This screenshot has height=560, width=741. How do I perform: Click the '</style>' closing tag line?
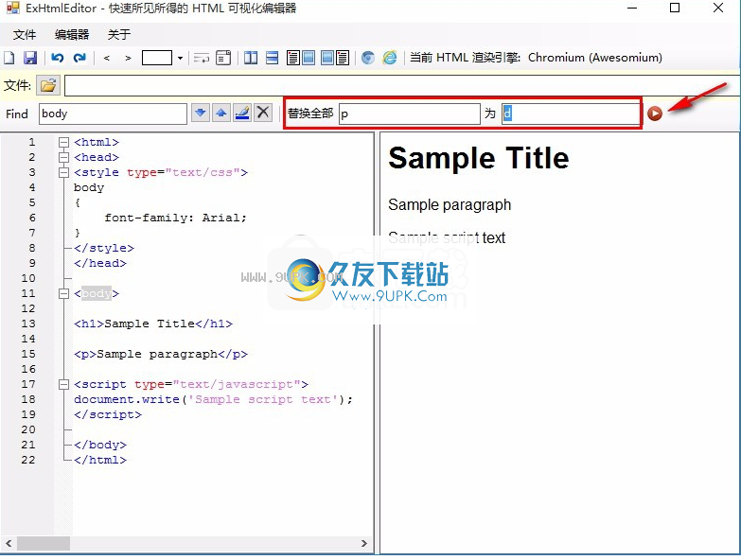click(x=104, y=248)
